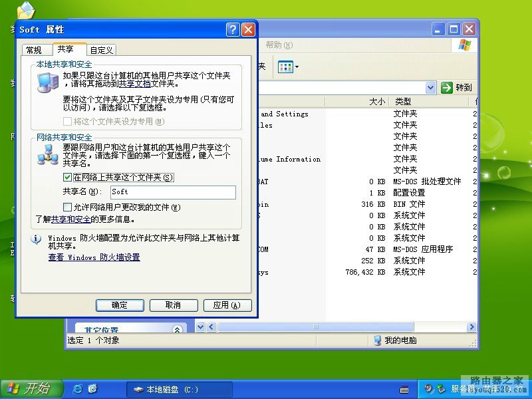Image resolution: width=532 pixels, height=399 pixels.
Task: Enable 允许网络用户更改我的文件 checkbox
Action: [67, 207]
